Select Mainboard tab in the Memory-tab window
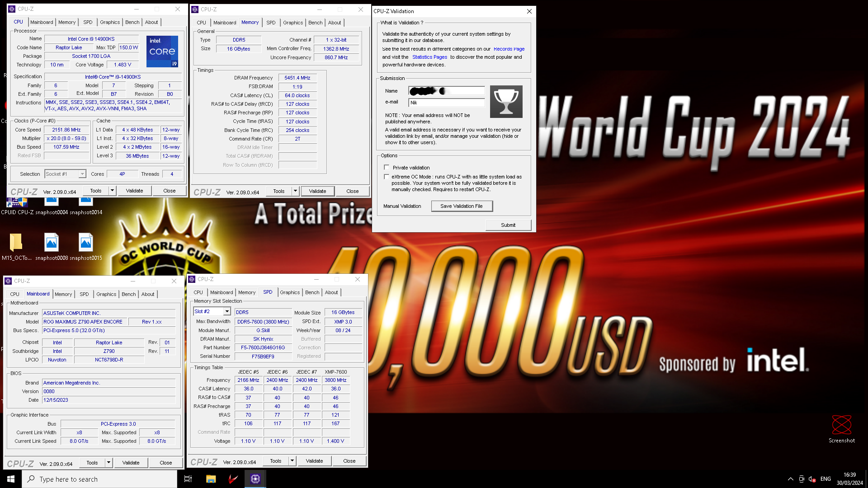This screenshot has width=868, height=488. 225,23
